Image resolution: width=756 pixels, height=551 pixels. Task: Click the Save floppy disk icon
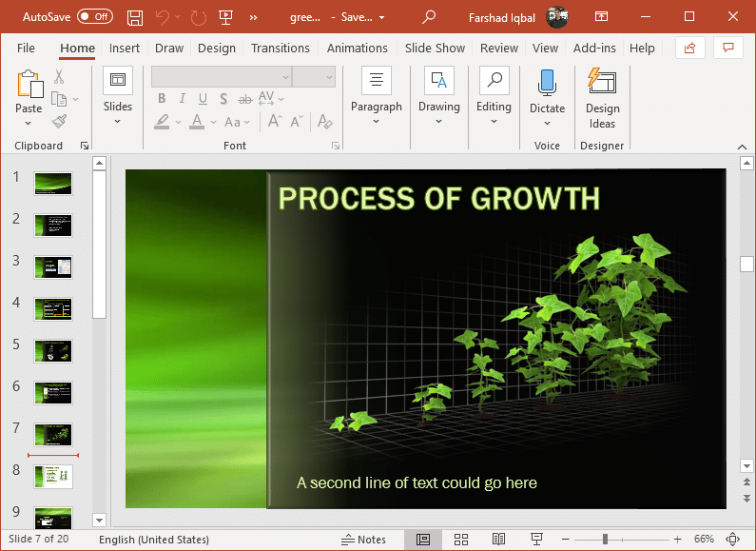(134, 18)
